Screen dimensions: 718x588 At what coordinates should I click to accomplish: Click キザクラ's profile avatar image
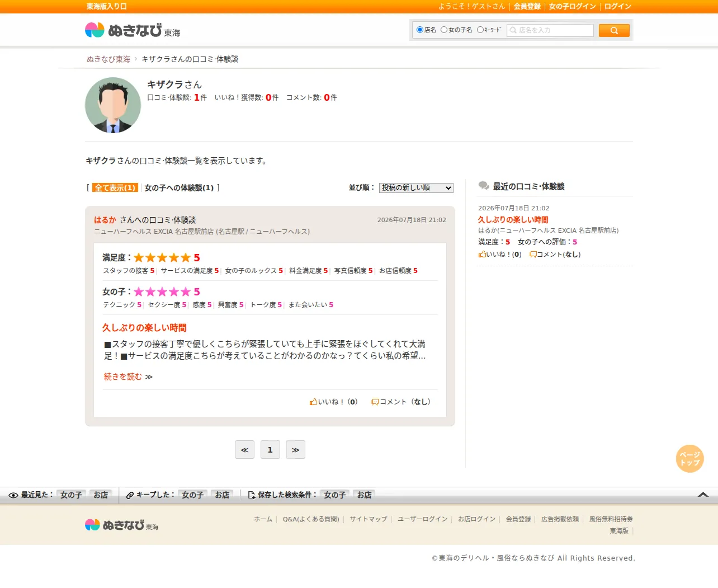point(113,105)
